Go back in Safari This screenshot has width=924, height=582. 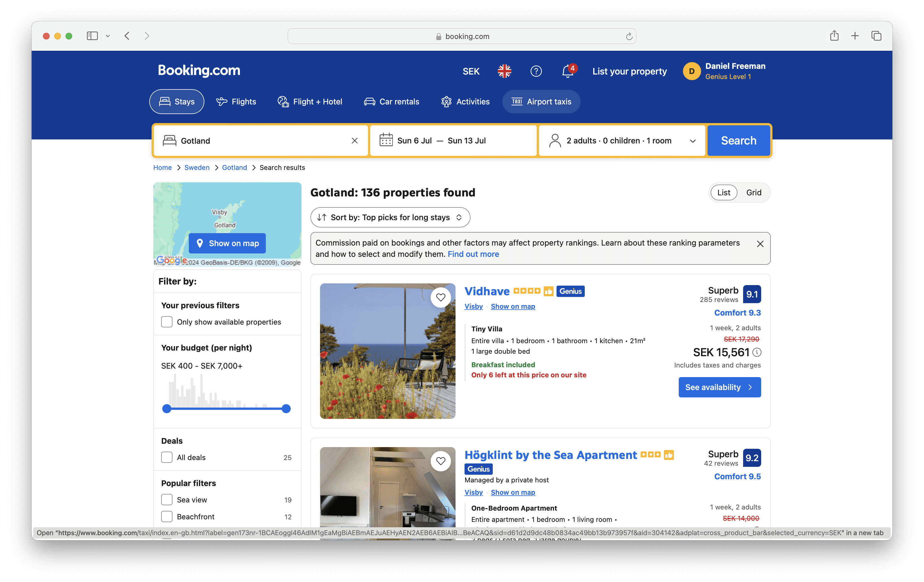127,36
